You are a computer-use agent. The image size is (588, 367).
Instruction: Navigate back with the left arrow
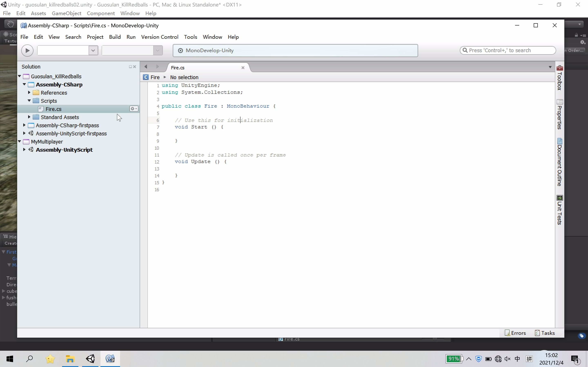coord(146,67)
